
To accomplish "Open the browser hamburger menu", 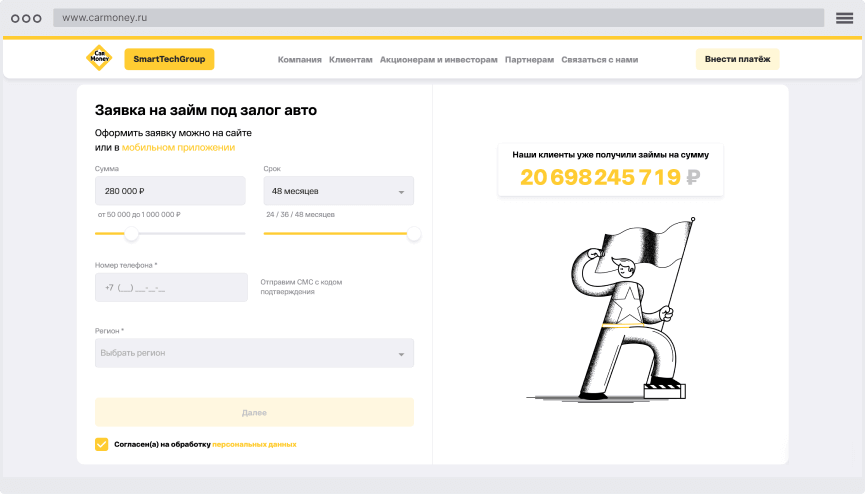I will [844, 18].
